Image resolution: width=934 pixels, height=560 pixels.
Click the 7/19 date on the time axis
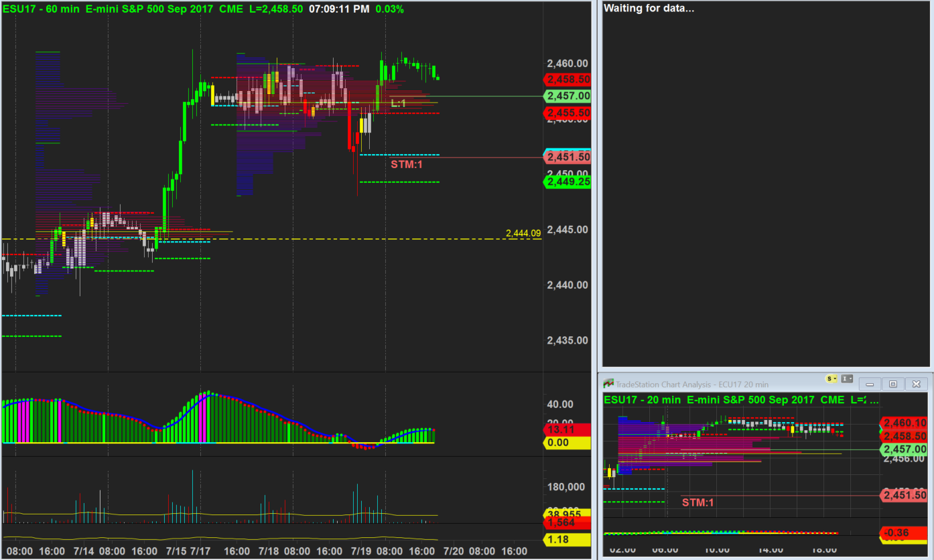361,551
